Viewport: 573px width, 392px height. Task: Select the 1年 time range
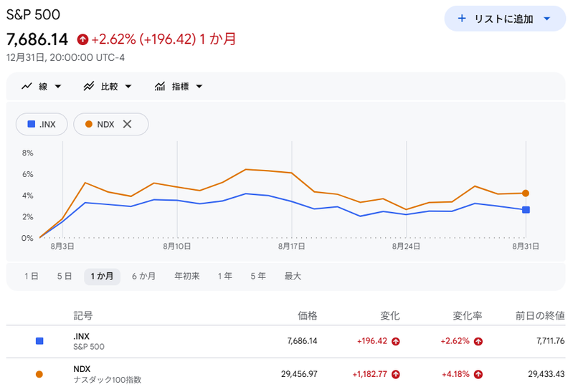click(224, 276)
